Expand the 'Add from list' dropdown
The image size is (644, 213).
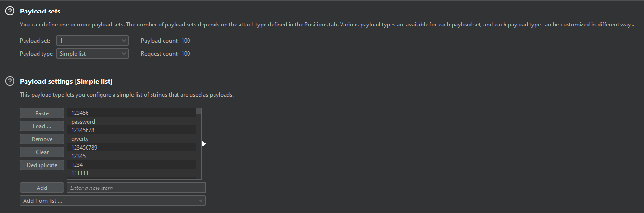pos(113,200)
